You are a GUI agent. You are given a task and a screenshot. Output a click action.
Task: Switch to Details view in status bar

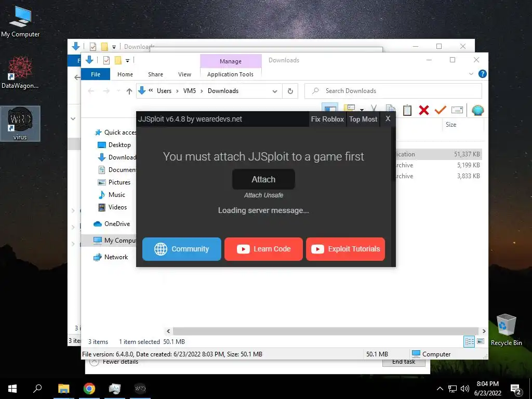[x=469, y=342]
